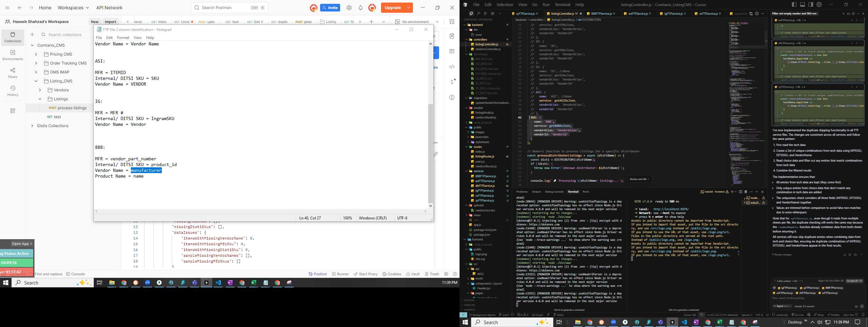
Task: Open Postman Runner in footer
Action: point(340,274)
